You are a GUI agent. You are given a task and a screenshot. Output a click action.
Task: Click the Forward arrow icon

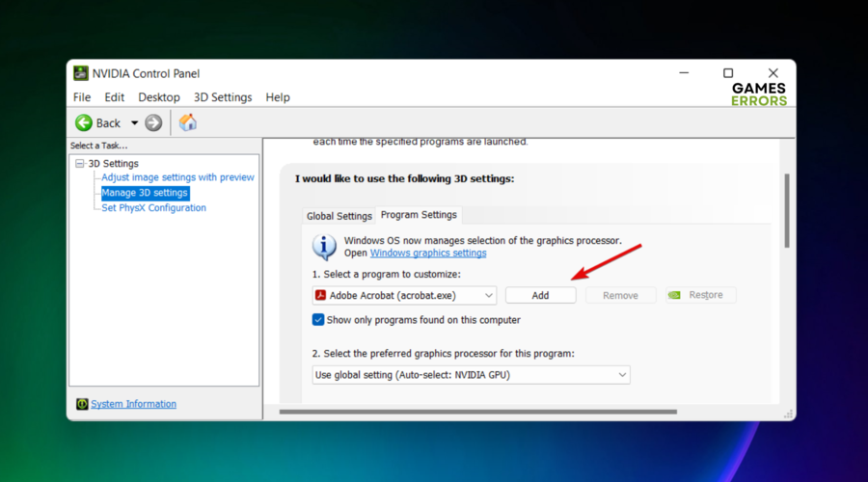coord(153,122)
